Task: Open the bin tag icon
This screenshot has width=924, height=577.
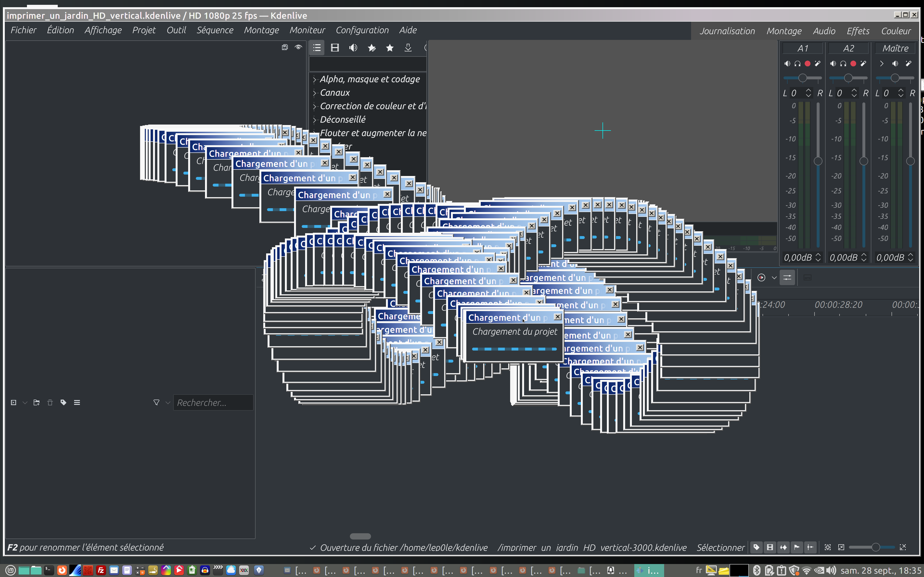Action: point(63,403)
